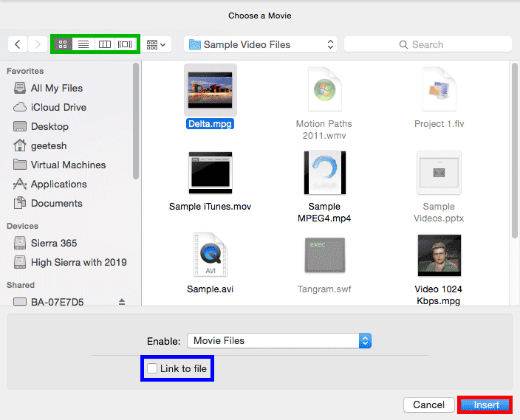The image size is (520, 420).
Task: Open the Enable Movie Files dropdown
Action: click(278, 340)
